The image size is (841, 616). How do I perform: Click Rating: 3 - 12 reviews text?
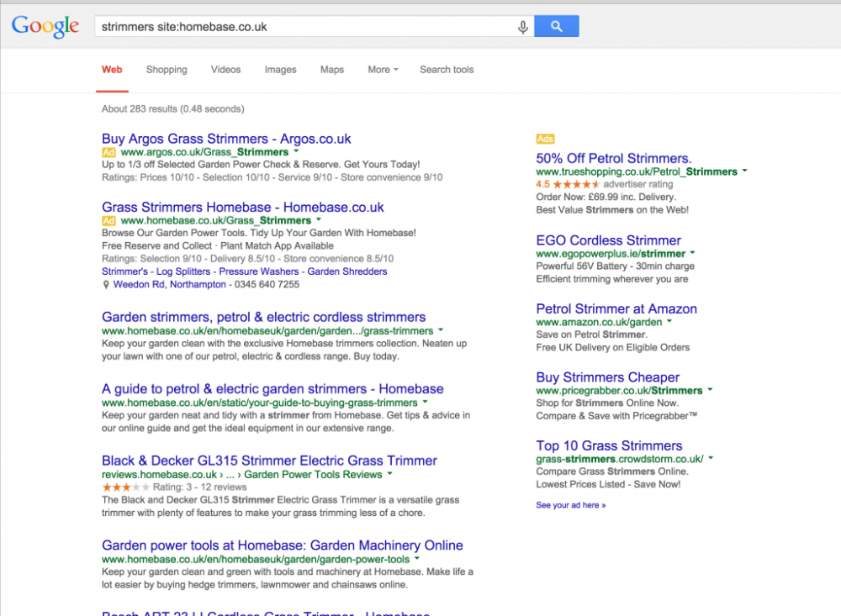click(199, 487)
